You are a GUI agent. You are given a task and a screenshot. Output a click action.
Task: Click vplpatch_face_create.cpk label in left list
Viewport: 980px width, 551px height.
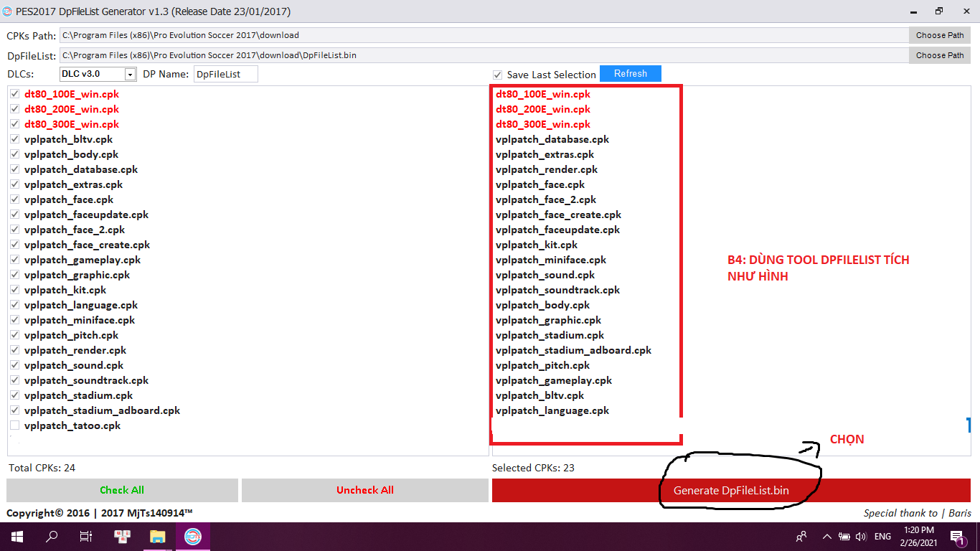click(x=87, y=245)
